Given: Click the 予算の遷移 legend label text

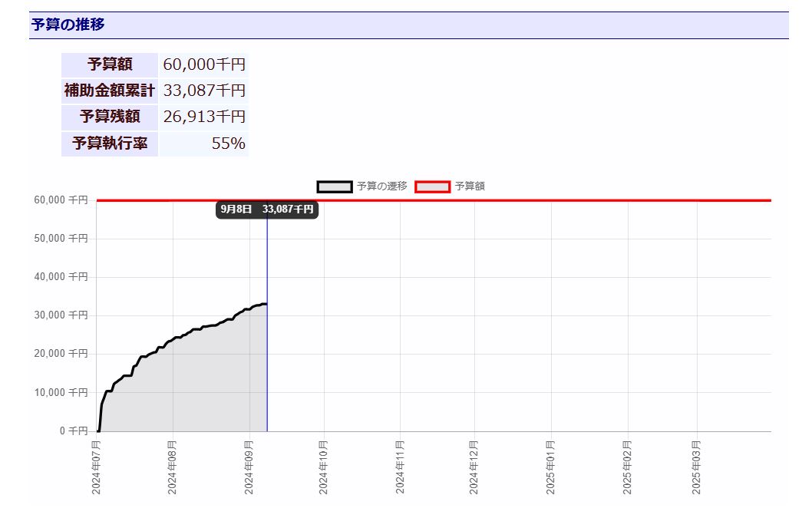Looking at the screenshot, I should (x=381, y=186).
